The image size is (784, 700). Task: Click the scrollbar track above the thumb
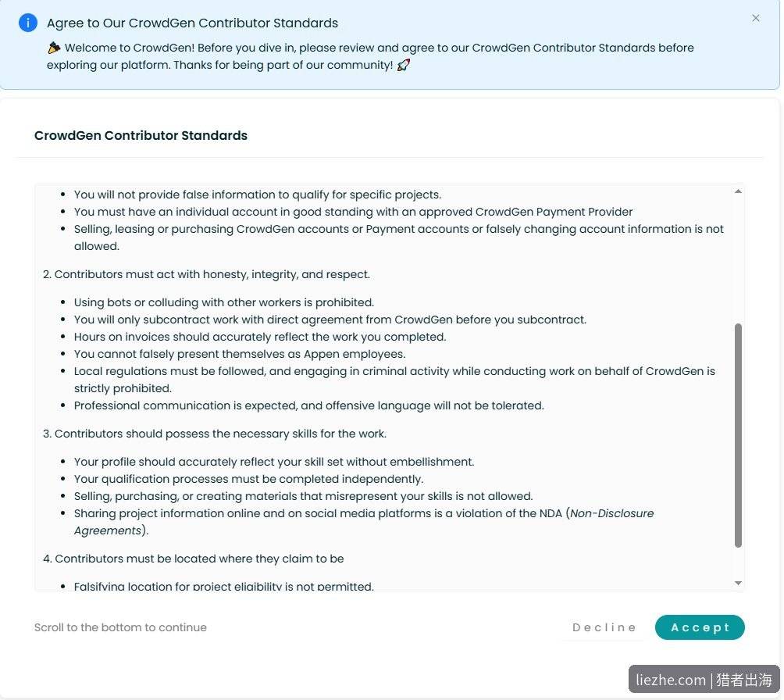tap(738, 260)
